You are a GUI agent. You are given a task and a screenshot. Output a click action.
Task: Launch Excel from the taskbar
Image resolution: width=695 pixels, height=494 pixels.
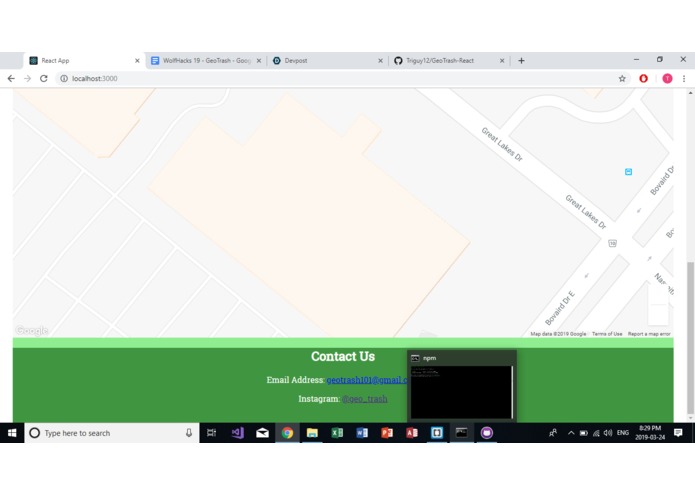[x=337, y=433]
